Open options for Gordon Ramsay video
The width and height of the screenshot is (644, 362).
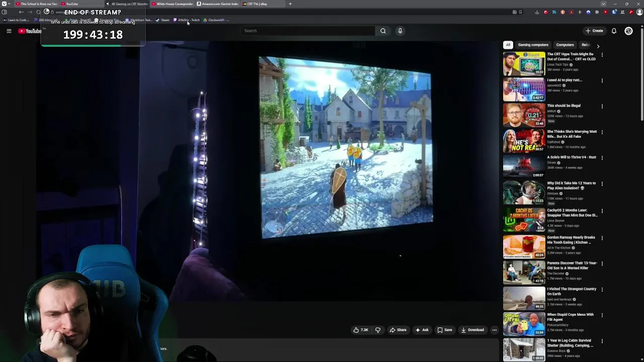pyautogui.click(x=602, y=238)
